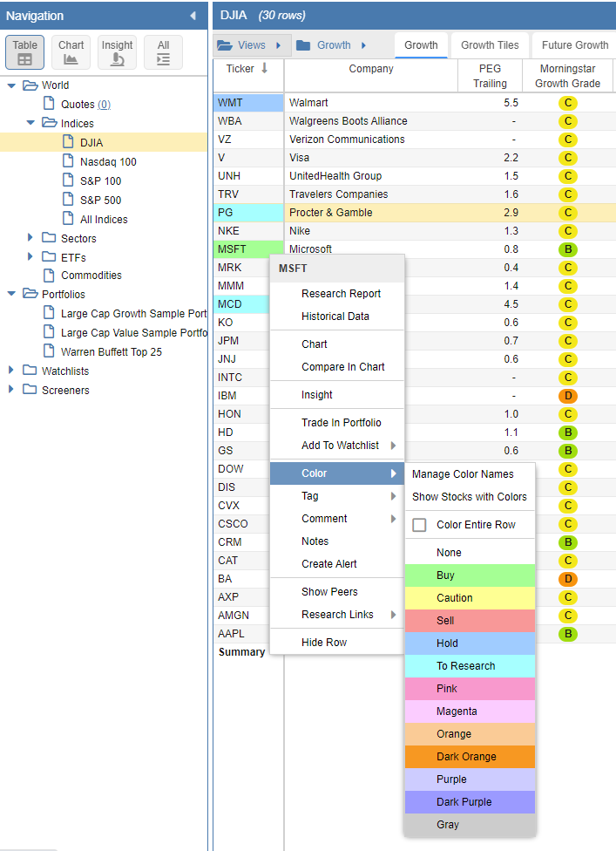
Task: Expand the ETFs tree node
Action: pos(30,256)
